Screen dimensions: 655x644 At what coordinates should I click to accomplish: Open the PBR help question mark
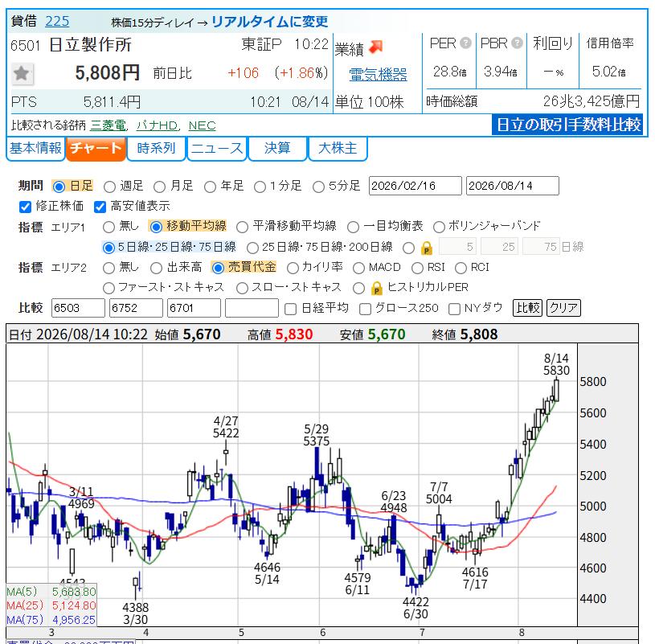(517, 43)
